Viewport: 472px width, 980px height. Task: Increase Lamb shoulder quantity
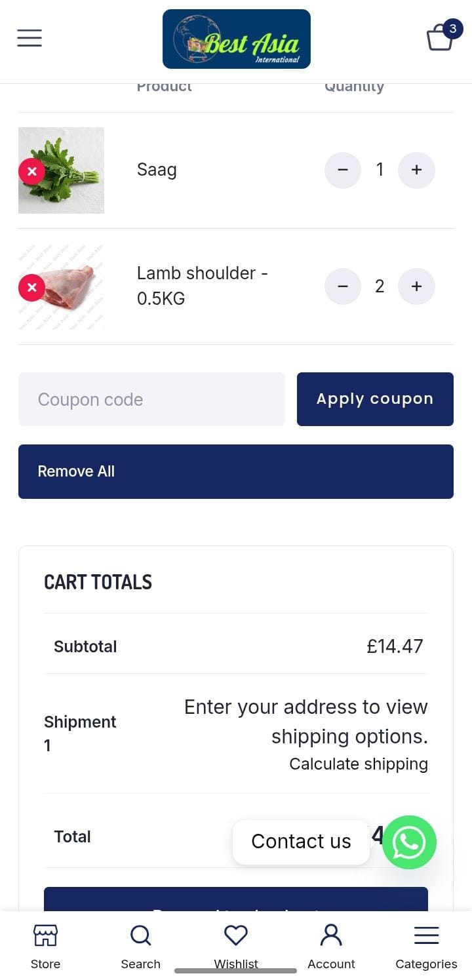[416, 286]
